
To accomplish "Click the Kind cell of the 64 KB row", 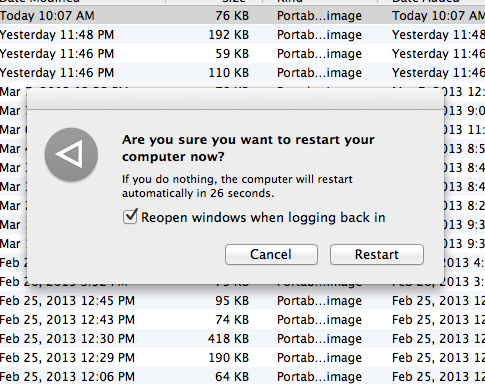I will 319,377.
